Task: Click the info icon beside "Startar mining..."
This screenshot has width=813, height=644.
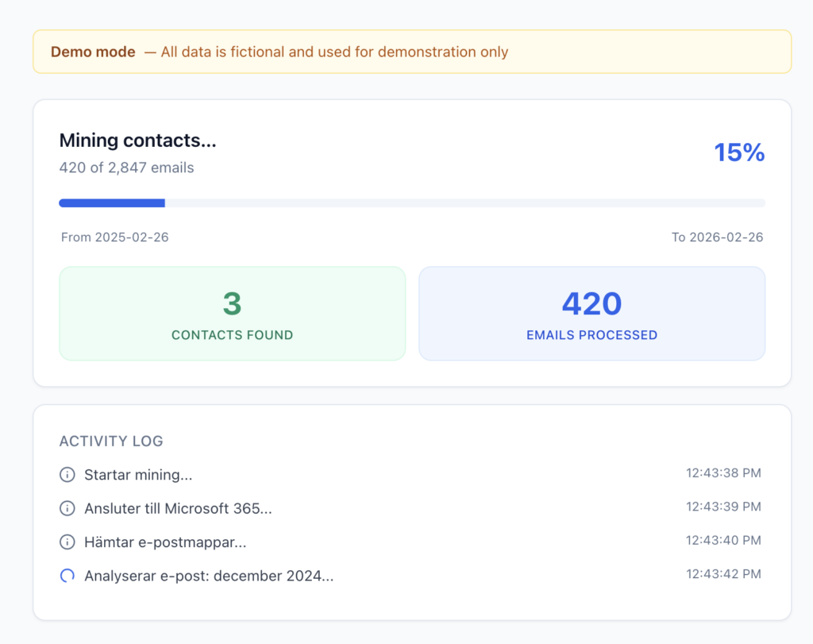Action: [67, 475]
